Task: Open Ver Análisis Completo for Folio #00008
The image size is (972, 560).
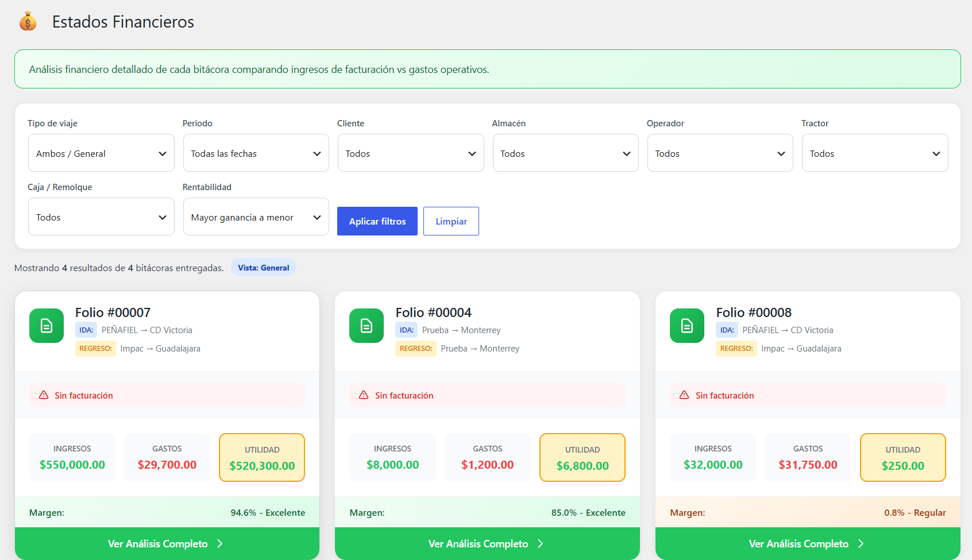Action: (x=808, y=543)
